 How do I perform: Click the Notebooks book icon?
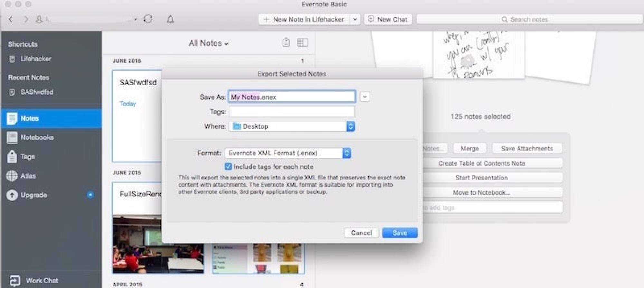tap(12, 138)
